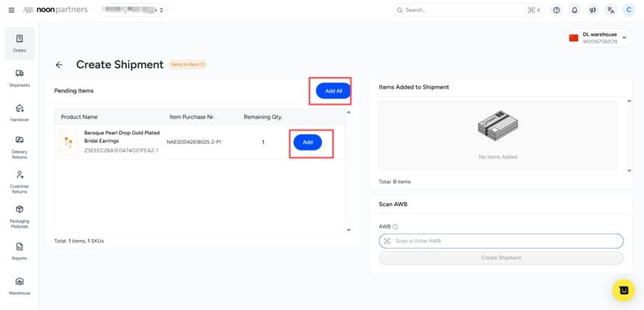Open the yellow chat support widget
Screen dimensions: 644x310
click(624, 291)
